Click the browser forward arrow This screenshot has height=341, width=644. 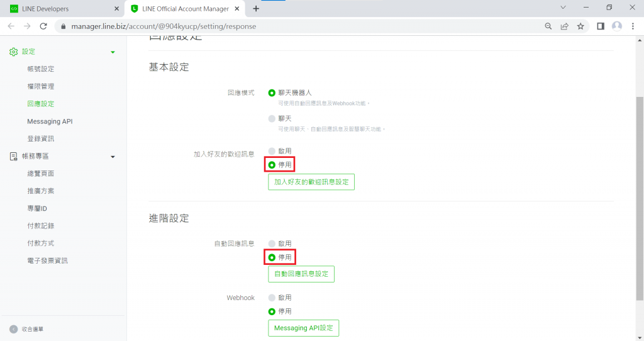pos(27,26)
